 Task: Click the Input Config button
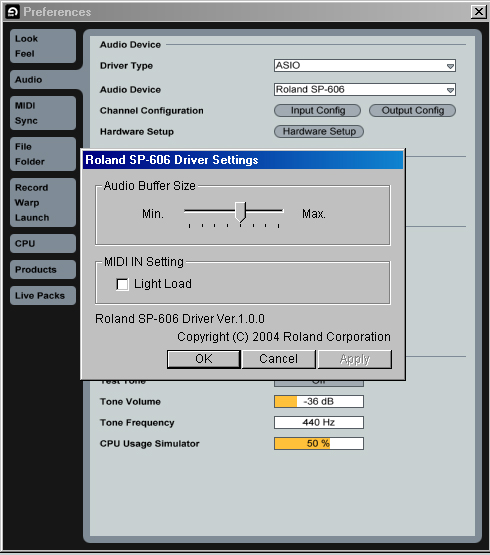coord(318,110)
